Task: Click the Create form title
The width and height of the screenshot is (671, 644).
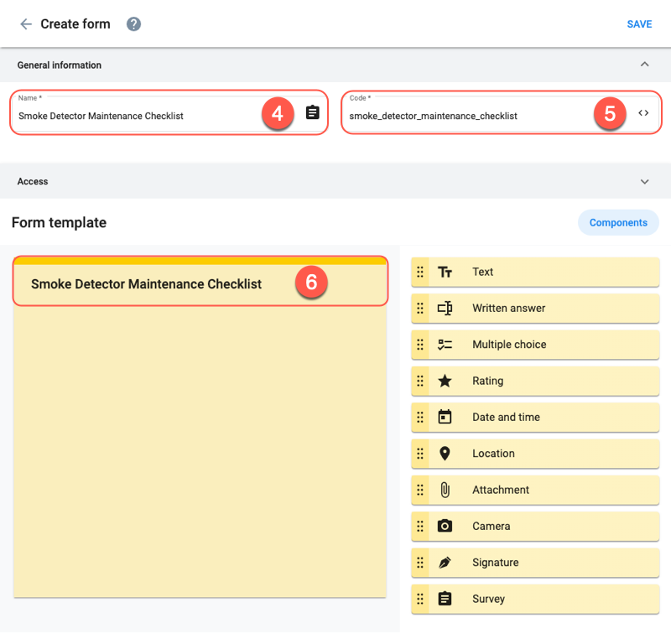Action: coord(75,24)
